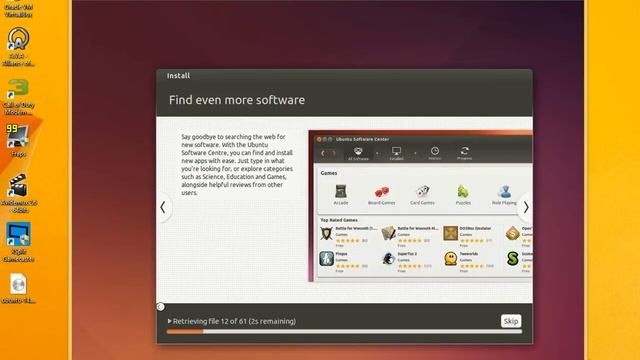This screenshot has height=360, width=640.
Task: Click the Install window title text
Action: pos(178,76)
